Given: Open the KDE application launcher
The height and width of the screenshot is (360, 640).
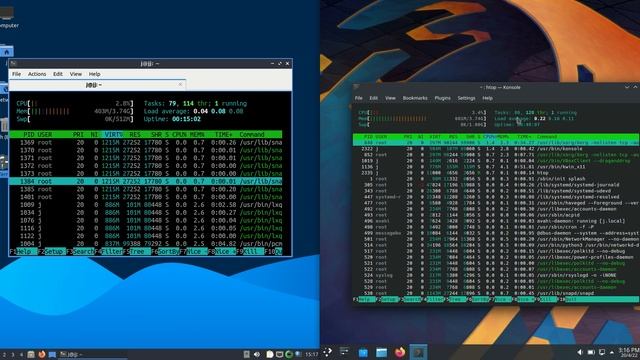Looking at the screenshot, I should pyautogui.click(x=327, y=352).
